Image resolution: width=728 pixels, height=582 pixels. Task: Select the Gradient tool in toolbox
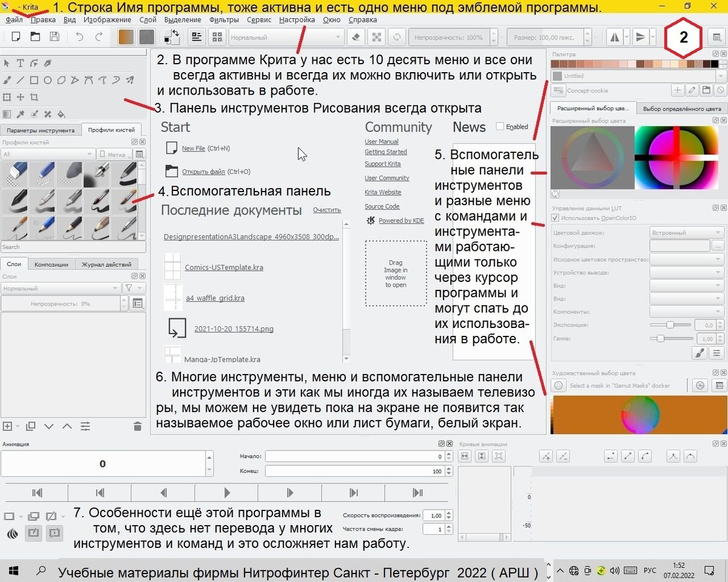coord(7,114)
